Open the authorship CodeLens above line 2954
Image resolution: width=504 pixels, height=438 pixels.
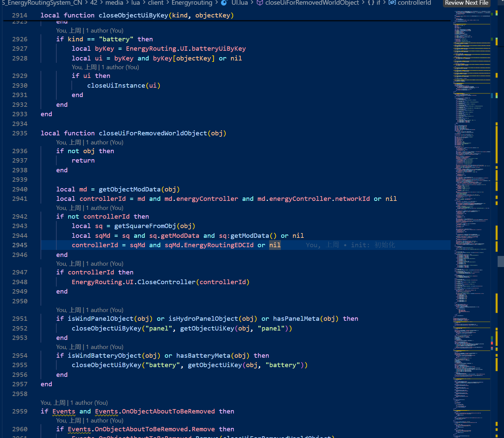[90, 347]
